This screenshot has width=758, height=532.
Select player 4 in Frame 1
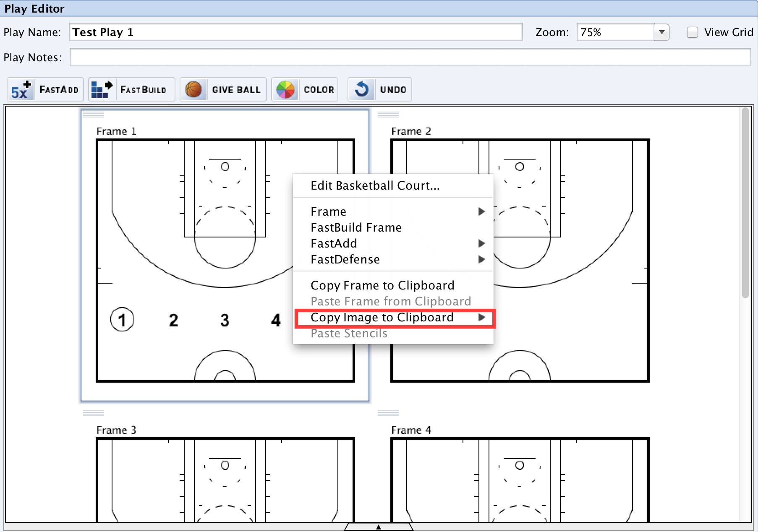276,320
